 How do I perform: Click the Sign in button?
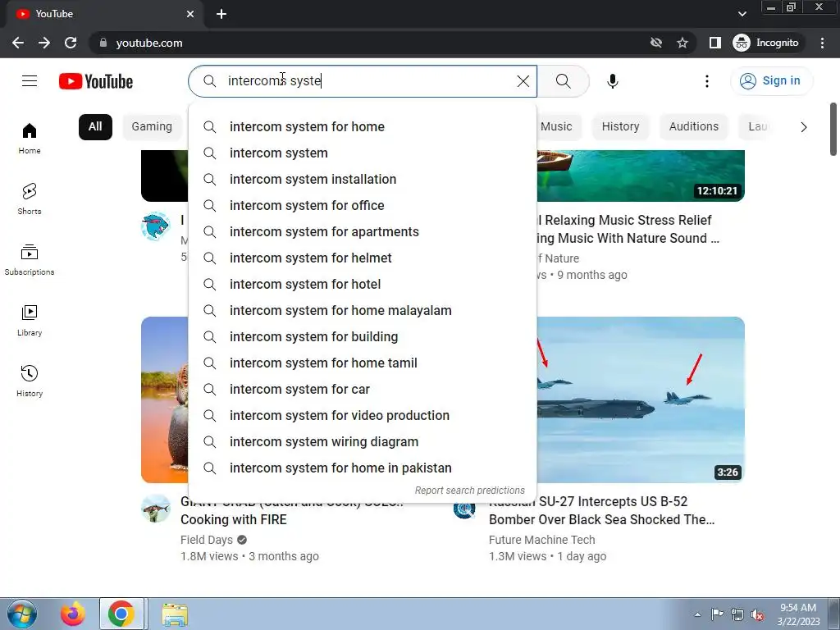771,81
